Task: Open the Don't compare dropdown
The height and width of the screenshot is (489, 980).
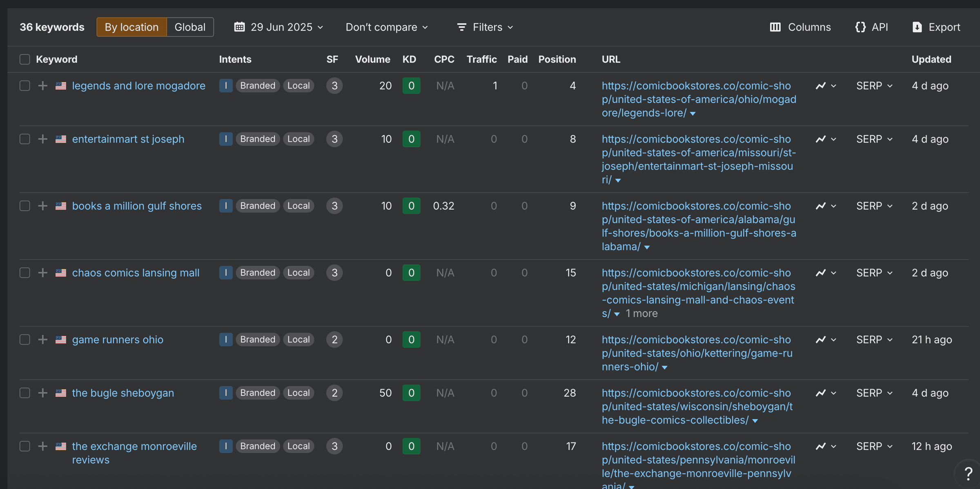Action: pyautogui.click(x=386, y=27)
